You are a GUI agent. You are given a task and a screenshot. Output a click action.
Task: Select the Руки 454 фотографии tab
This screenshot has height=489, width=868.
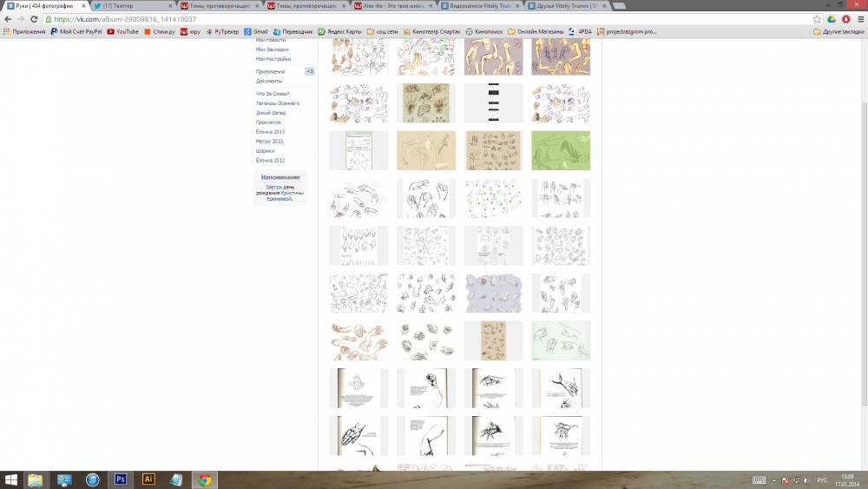click(45, 5)
